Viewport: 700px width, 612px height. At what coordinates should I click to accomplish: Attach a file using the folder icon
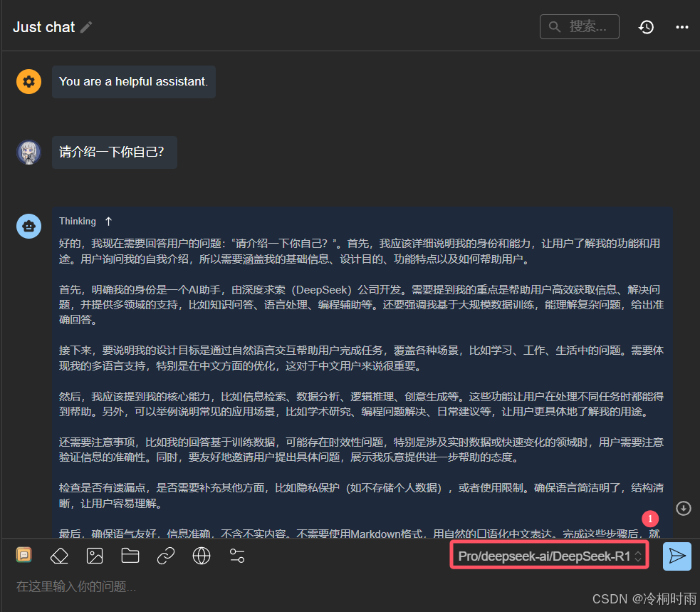[130, 555]
